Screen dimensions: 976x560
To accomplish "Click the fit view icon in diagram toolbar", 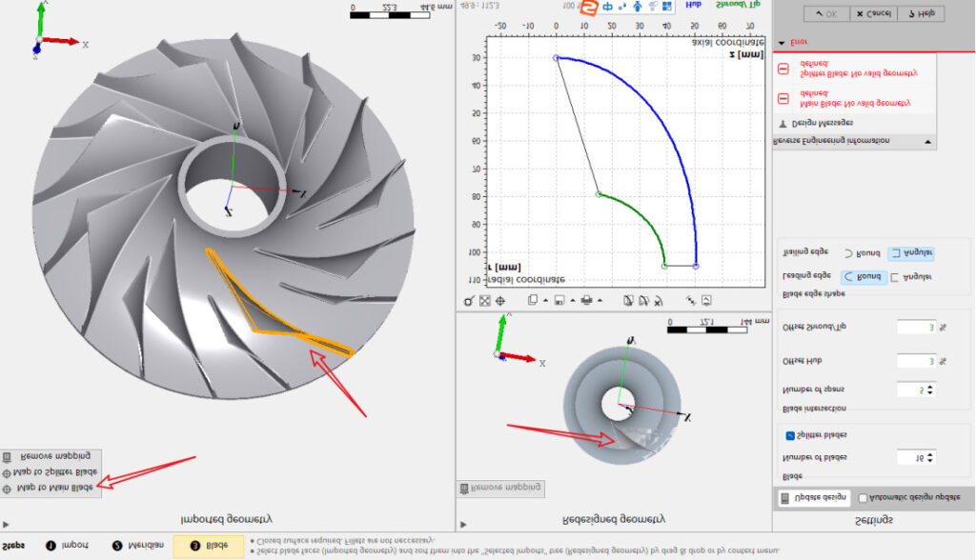I will [x=484, y=300].
